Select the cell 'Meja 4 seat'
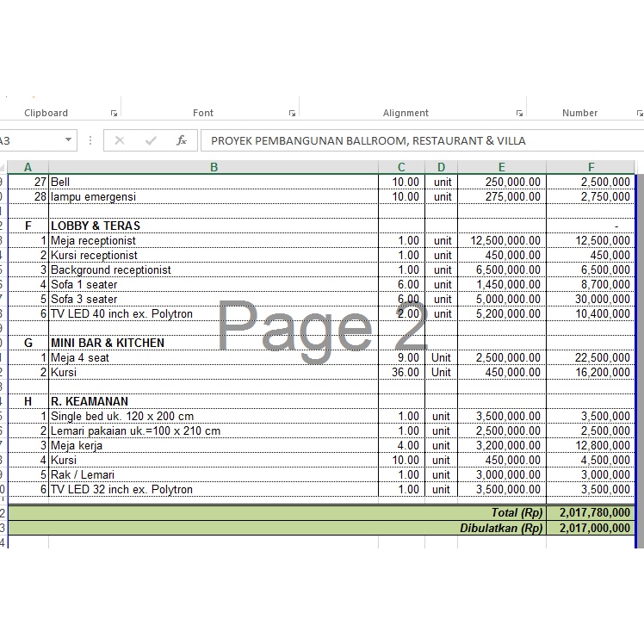Image resolution: width=644 pixels, height=644 pixels. pos(214,358)
